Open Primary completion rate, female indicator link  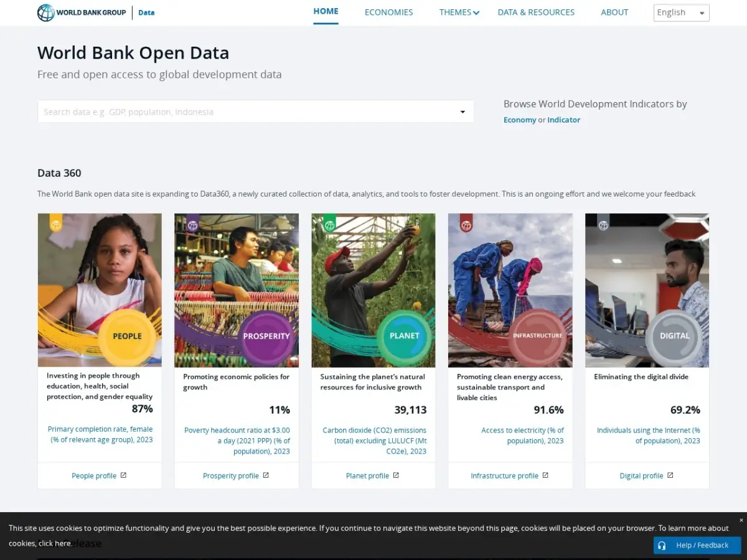[100, 434]
